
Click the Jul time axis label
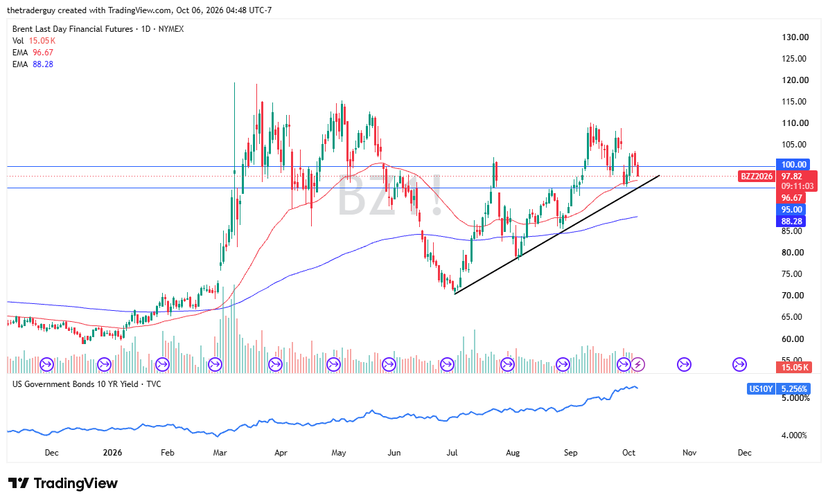452,452
